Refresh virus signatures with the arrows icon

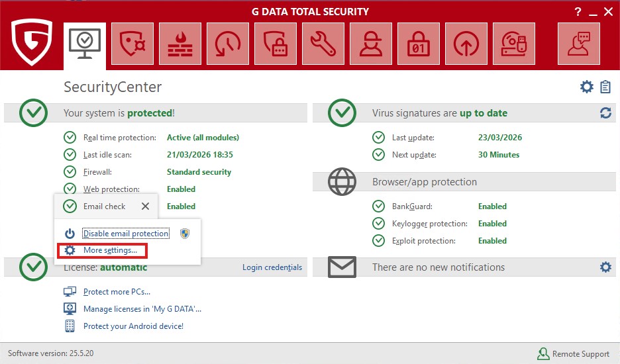click(x=605, y=113)
